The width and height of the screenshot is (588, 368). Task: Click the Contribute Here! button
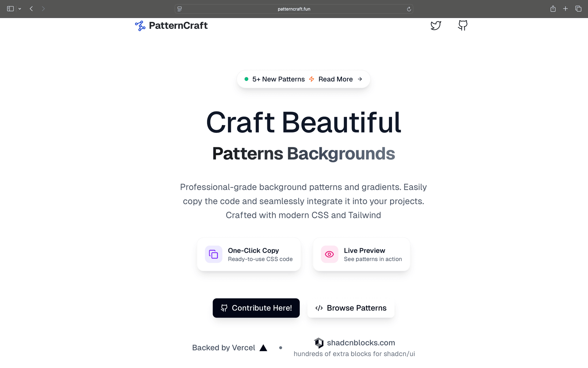click(x=256, y=308)
